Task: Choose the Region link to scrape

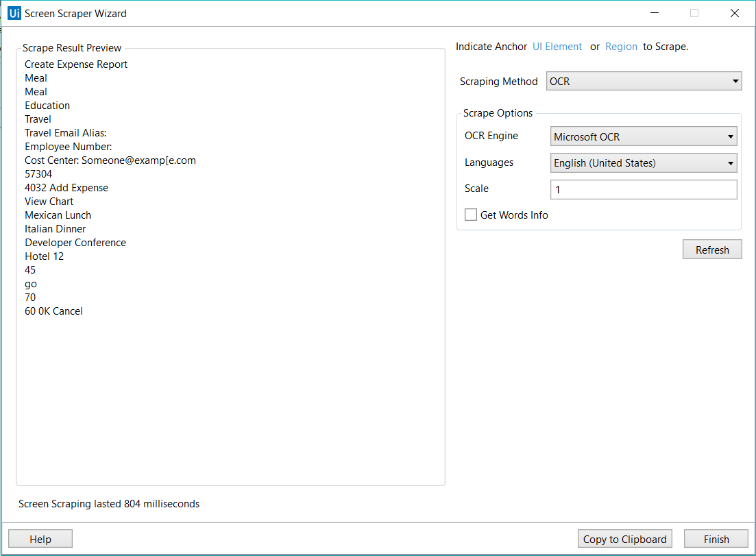Action: coord(621,47)
